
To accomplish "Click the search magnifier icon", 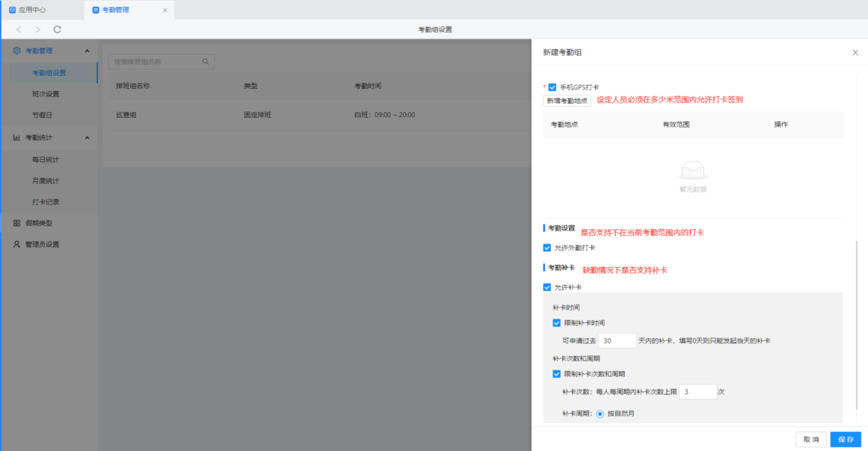I will 206,62.
